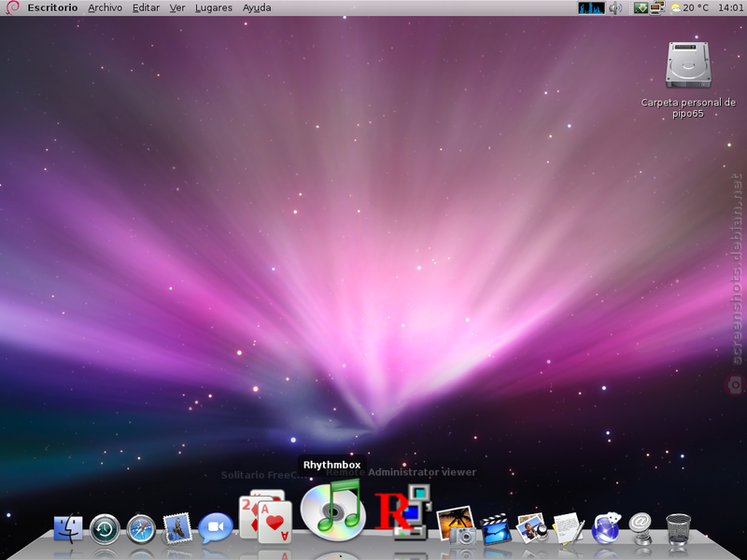Viewport: 747px width, 560px height.
Task: Open the Safari compass browser icon
Action: click(x=142, y=529)
